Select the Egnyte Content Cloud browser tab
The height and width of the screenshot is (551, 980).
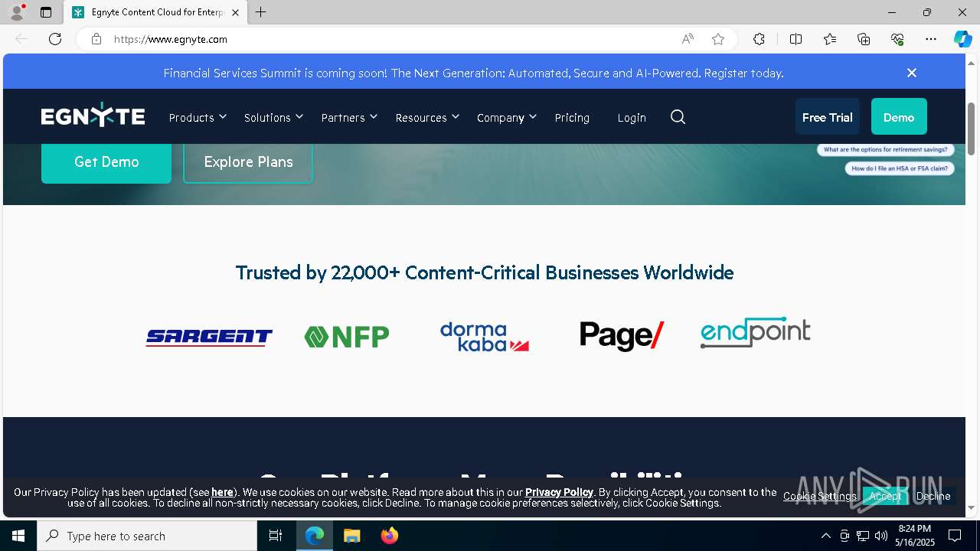coord(155,12)
